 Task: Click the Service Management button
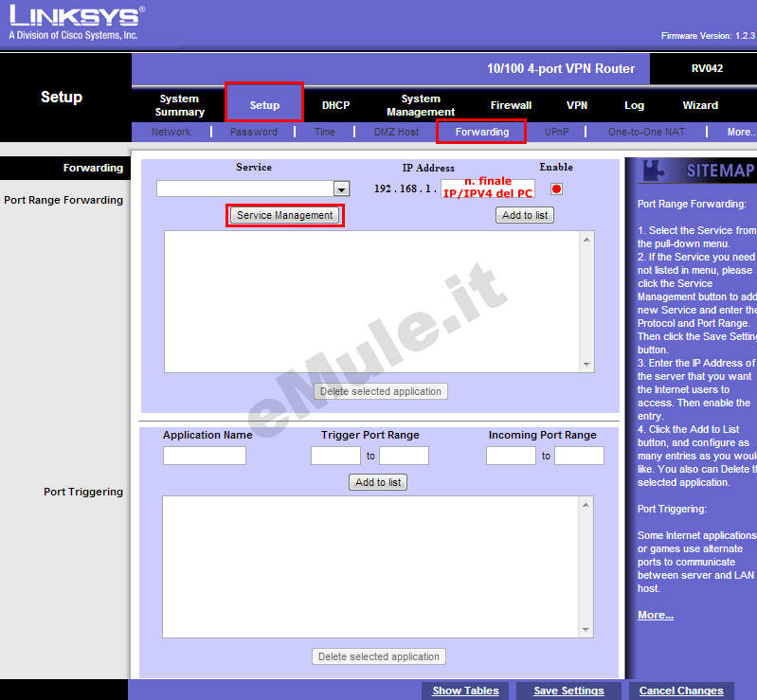(285, 215)
